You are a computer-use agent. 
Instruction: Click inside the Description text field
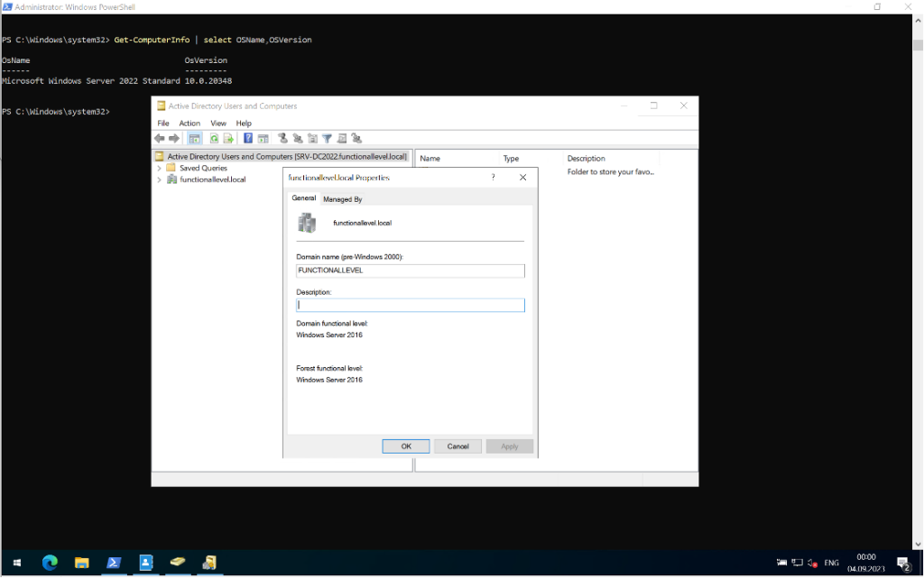(411, 305)
